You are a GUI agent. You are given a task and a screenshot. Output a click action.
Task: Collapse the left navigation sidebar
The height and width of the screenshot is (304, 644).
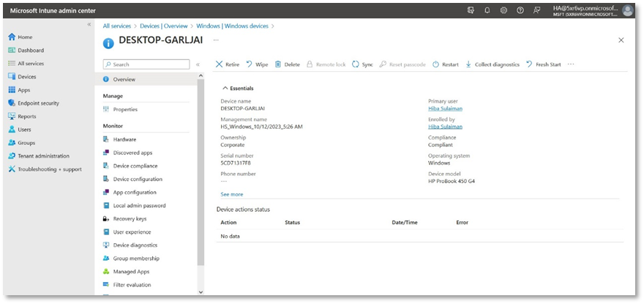pos(89,24)
